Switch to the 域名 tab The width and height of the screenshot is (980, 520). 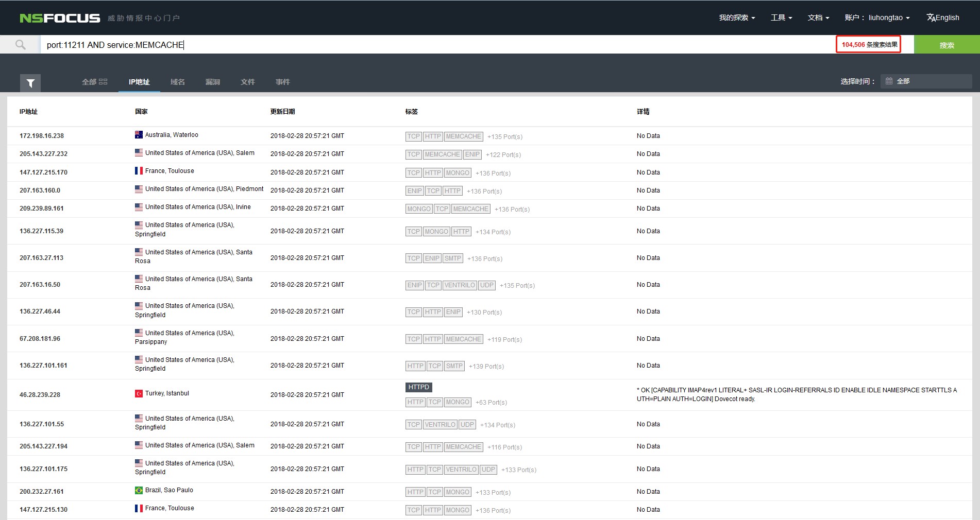177,82
